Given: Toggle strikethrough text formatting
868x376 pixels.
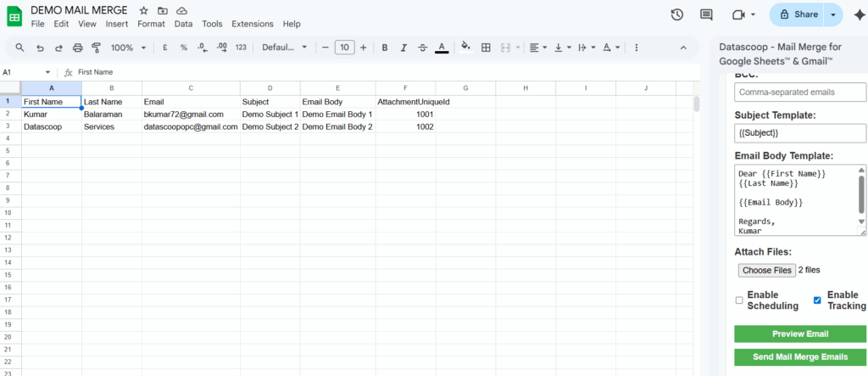Looking at the screenshot, I should coord(422,48).
